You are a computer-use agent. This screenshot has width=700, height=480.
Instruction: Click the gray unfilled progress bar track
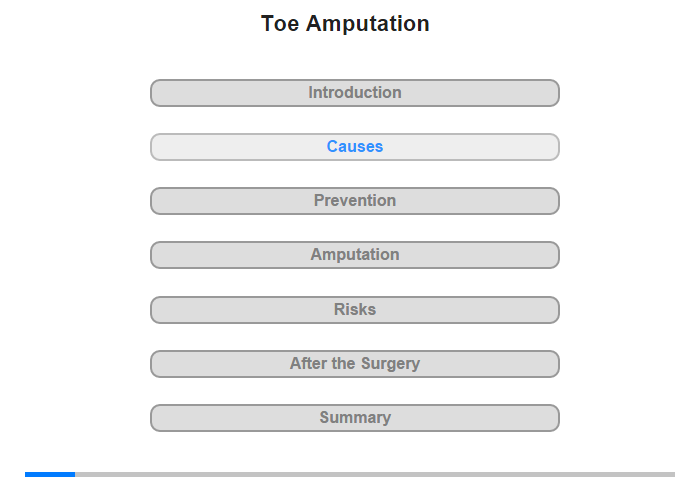pyautogui.click(x=375, y=474)
